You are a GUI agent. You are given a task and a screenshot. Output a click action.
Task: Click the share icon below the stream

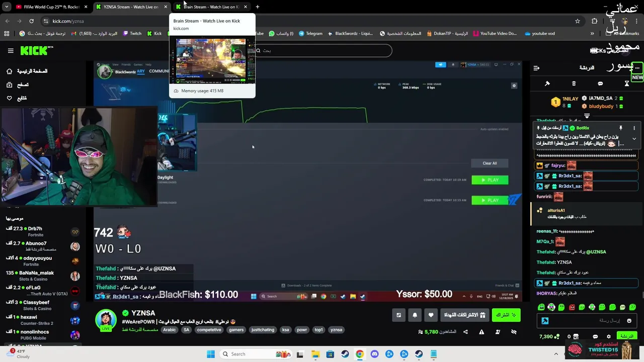click(465, 332)
